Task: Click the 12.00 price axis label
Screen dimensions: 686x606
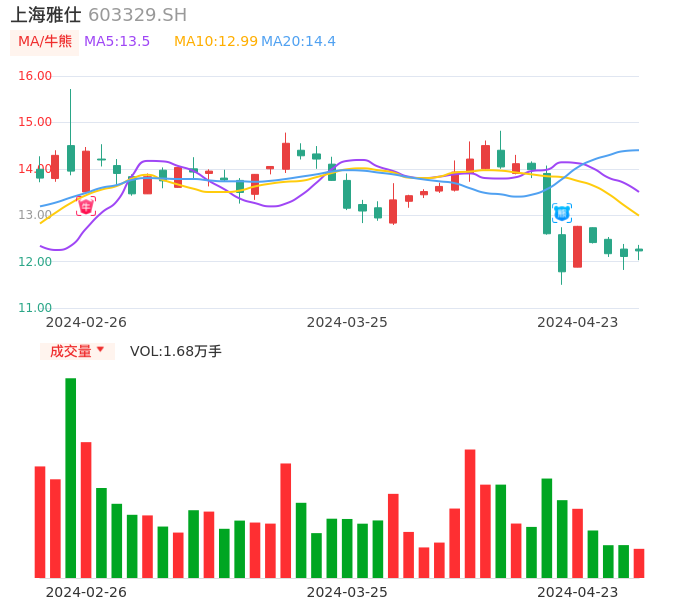Action: pyautogui.click(x=35, y=262)
